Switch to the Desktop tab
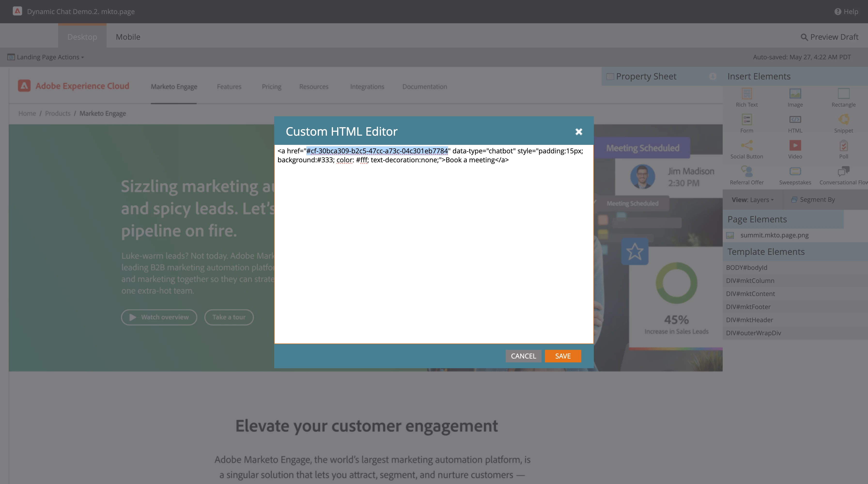Viewport: 868px width, 484px height. coord(82,37)
